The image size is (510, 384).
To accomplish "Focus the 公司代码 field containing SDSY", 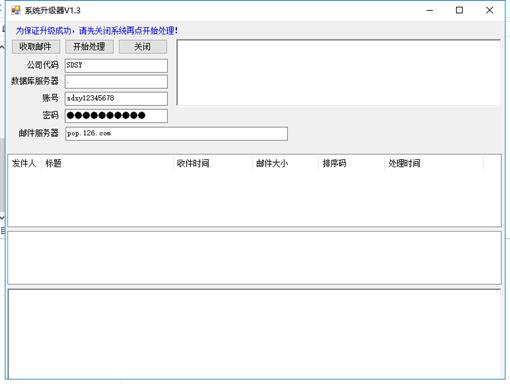I will point(116,65).
